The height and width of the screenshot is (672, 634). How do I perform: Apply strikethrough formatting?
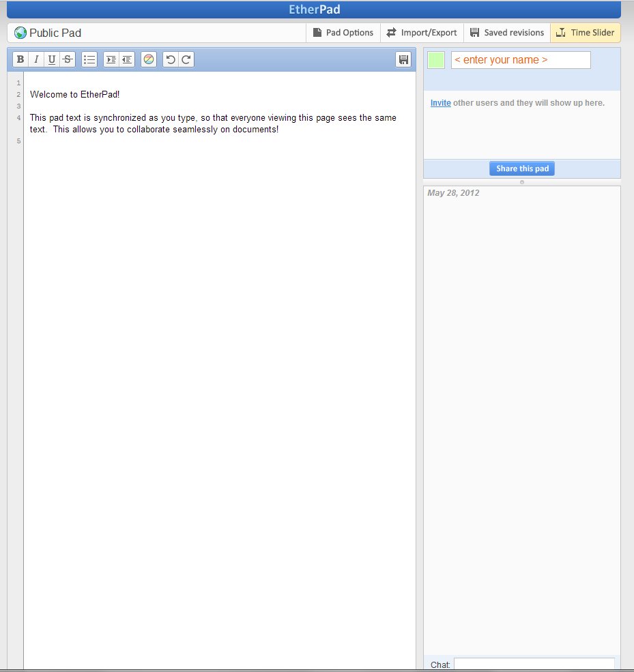point(68,59)
